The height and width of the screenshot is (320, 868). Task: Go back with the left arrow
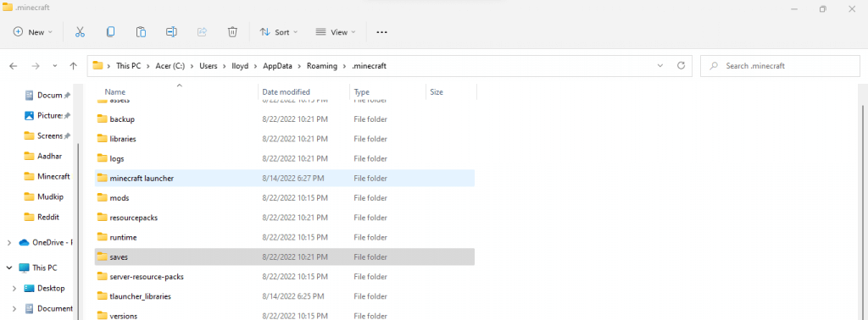click(x=14, y=66)
